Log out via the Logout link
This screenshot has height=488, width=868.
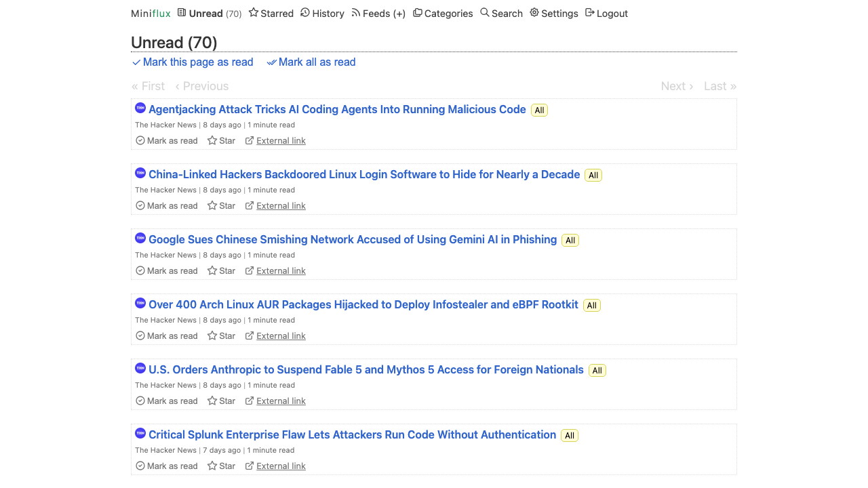(x=606, y=14)
